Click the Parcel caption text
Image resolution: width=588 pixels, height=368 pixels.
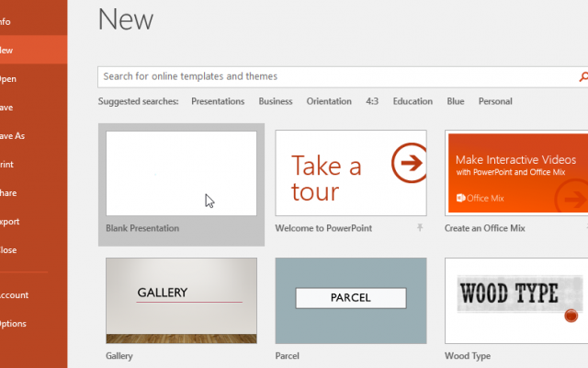[x=288, y=356]
